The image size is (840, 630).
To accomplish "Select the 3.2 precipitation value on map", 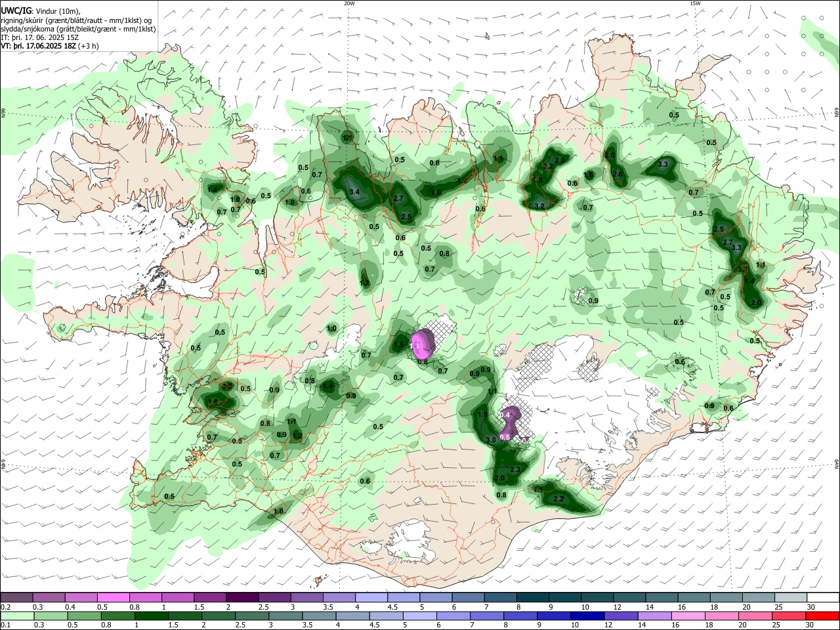I will tap(539, 206).
